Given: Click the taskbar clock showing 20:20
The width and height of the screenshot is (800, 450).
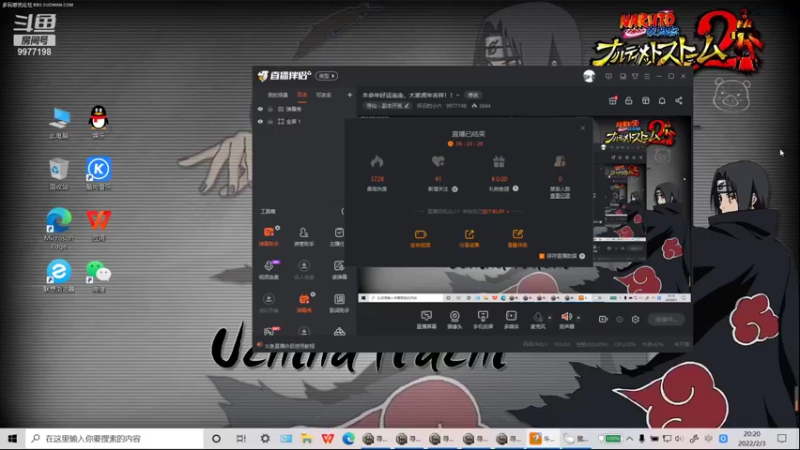Looking at the screenshot, I should (752, 439).
